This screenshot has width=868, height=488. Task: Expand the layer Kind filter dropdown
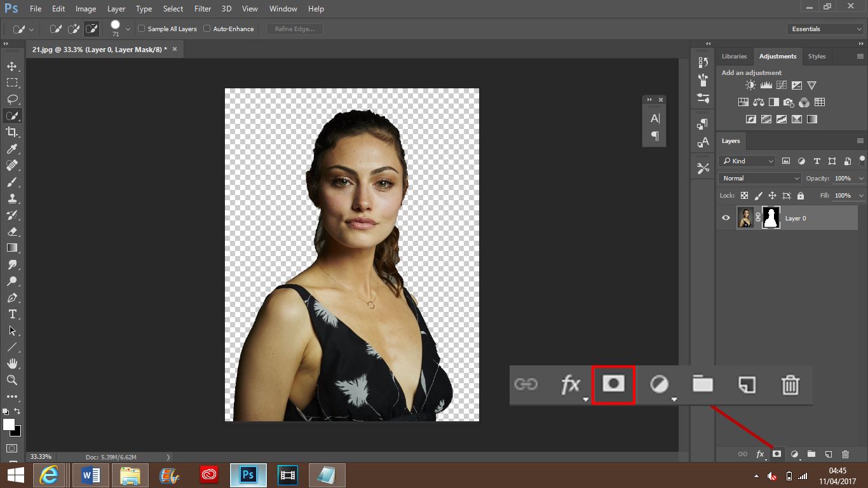pyautogui.click(x=748, y=161)
